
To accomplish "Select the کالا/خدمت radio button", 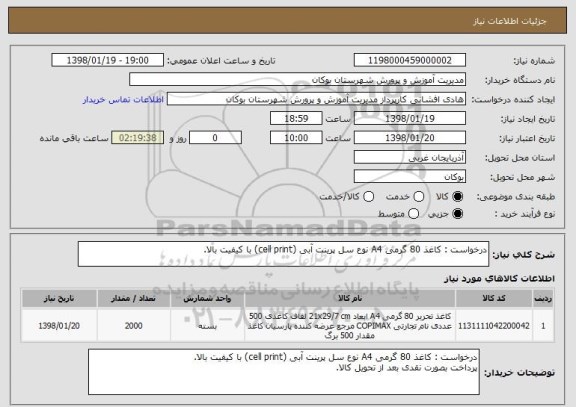I will [368, 197].
